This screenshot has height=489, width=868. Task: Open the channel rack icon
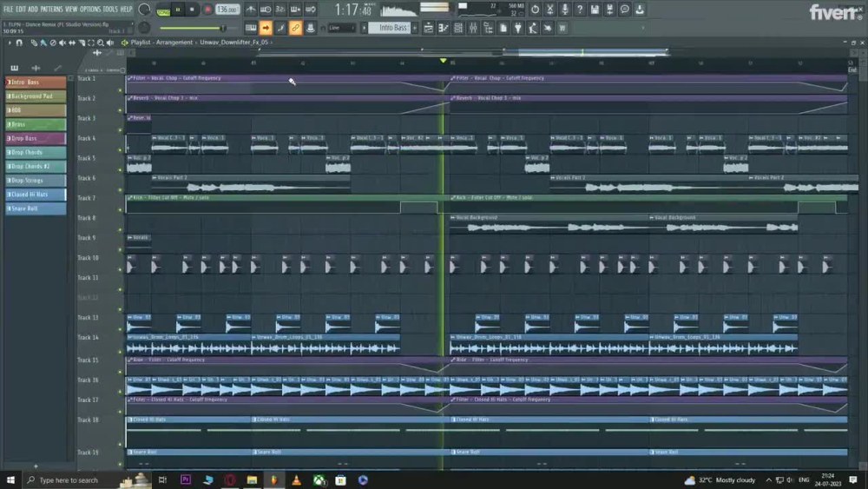[458, 28]
